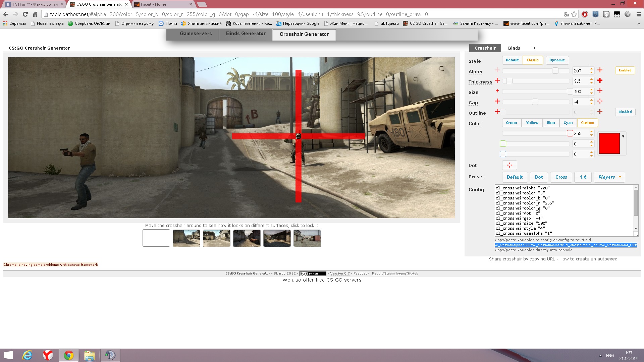Click the large red color swatch
The height and width of the screenshot is (362, 644).
[609, 143]
